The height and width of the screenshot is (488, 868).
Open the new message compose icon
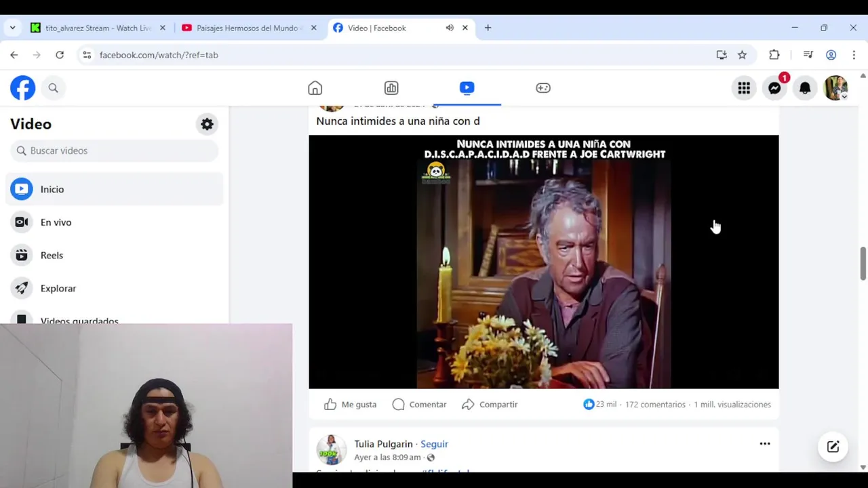[833, 447]
